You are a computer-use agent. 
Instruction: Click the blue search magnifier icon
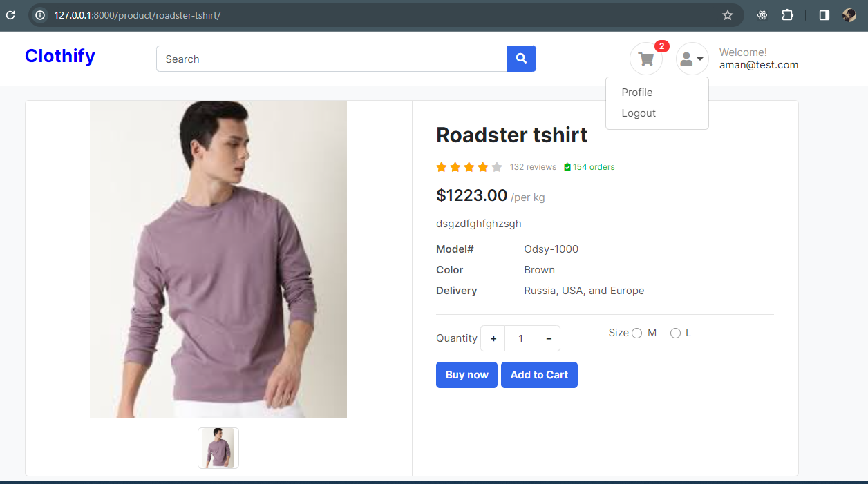click(521, 59)
